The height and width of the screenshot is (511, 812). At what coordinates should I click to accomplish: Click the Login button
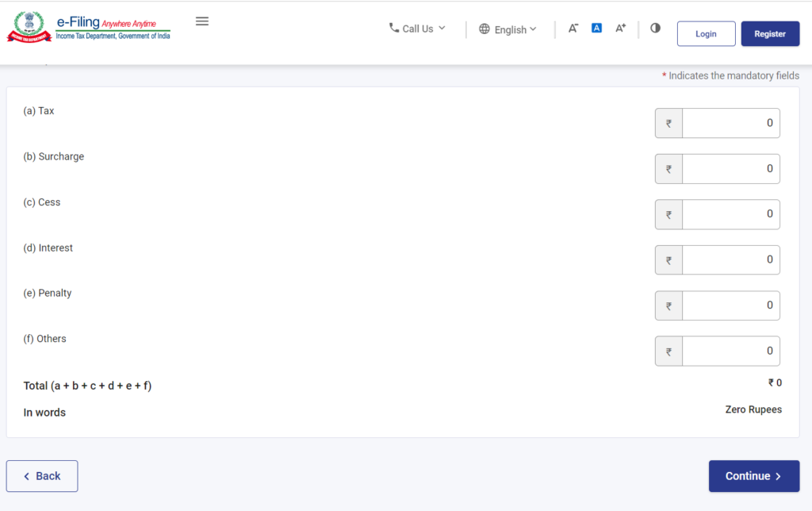(706, 34)
